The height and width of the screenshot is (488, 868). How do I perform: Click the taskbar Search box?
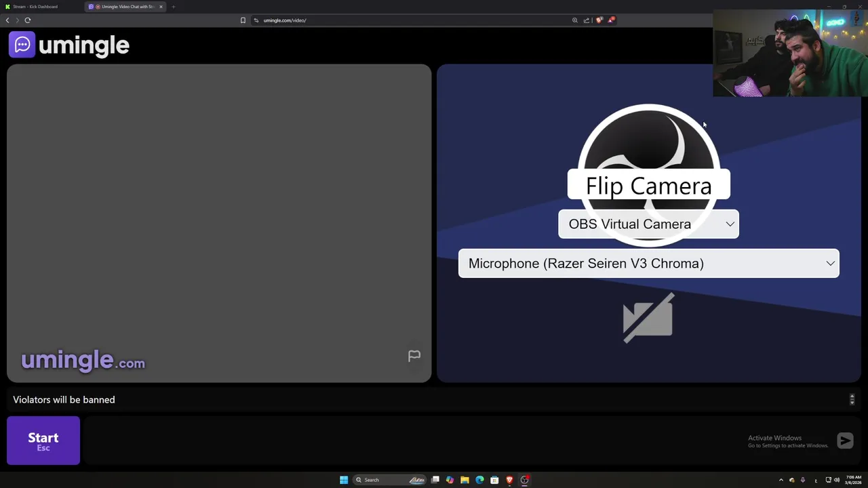[390, 480]
